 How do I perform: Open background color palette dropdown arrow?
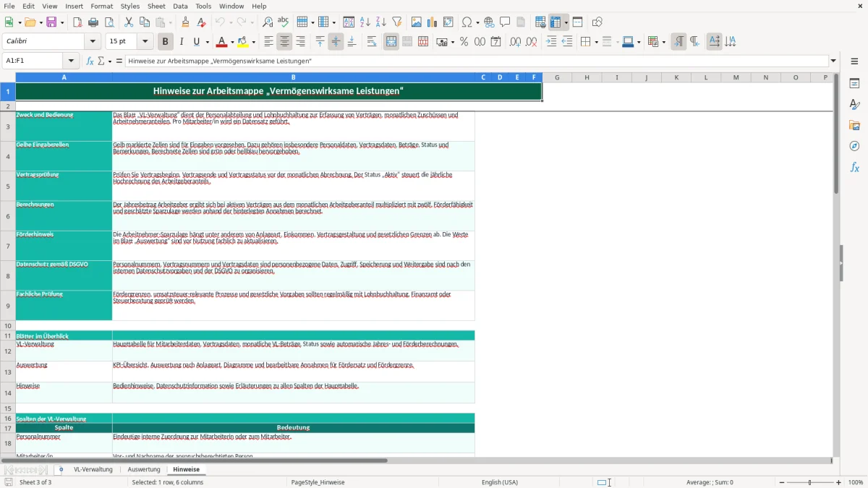pyautogui.click(x=254, y=42)
